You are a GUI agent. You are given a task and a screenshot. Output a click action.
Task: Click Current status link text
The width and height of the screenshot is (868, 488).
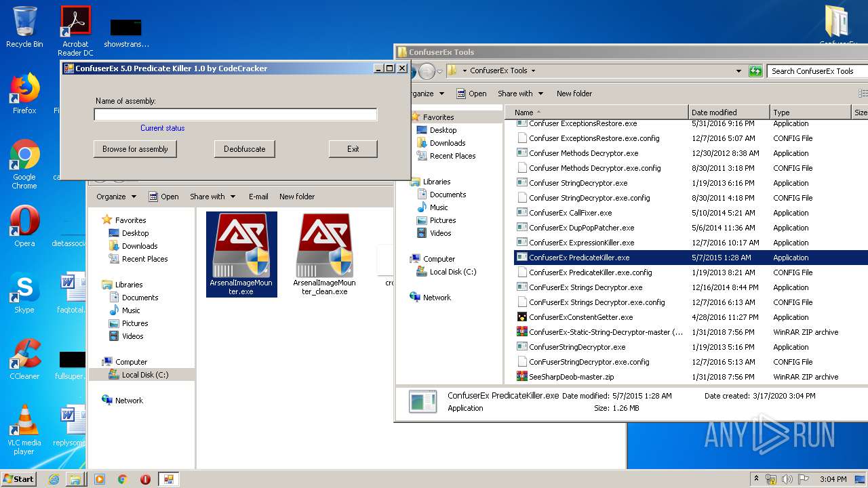click(163, 128)
